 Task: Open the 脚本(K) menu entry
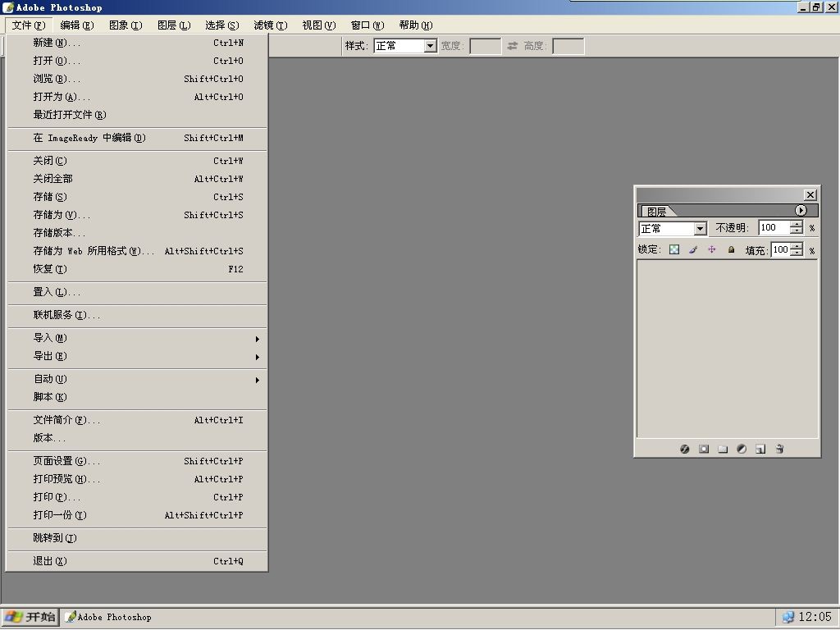point(137,397)
